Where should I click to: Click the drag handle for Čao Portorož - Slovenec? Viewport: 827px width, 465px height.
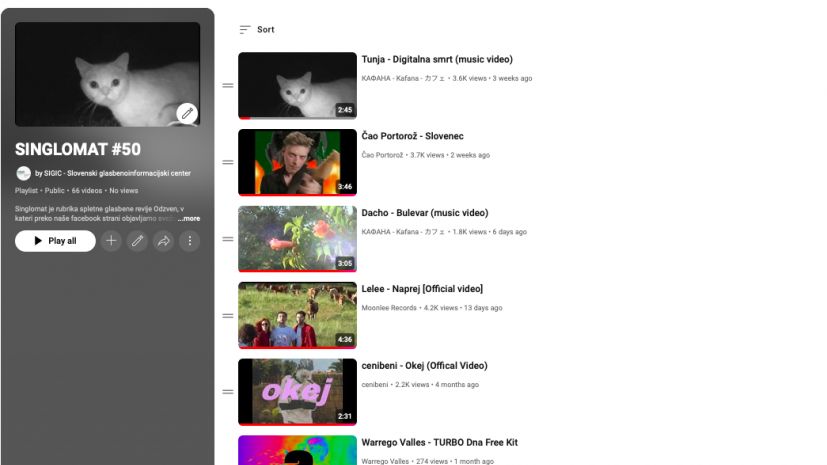228,162
